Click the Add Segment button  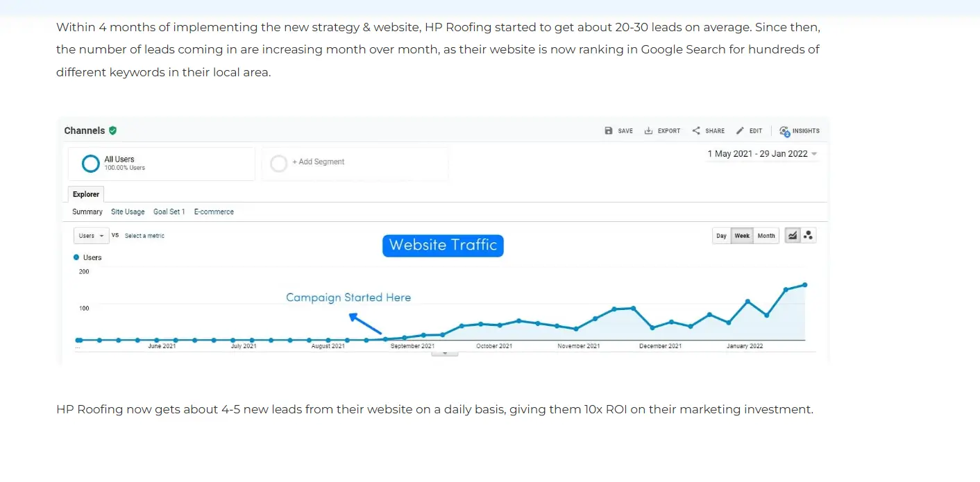point(318,162)
